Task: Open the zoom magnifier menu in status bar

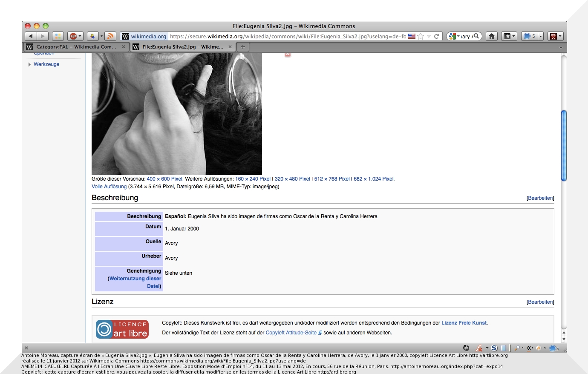Action: tap(519, 348)
